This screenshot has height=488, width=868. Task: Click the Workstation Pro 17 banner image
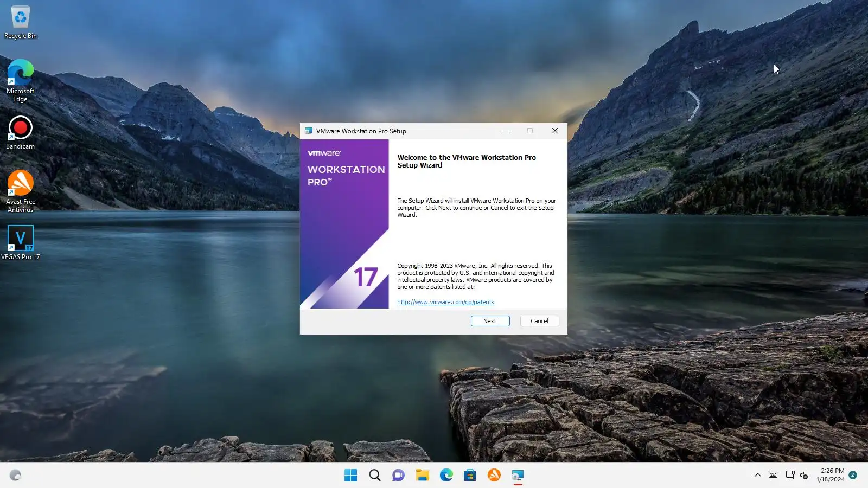point(344,224)
